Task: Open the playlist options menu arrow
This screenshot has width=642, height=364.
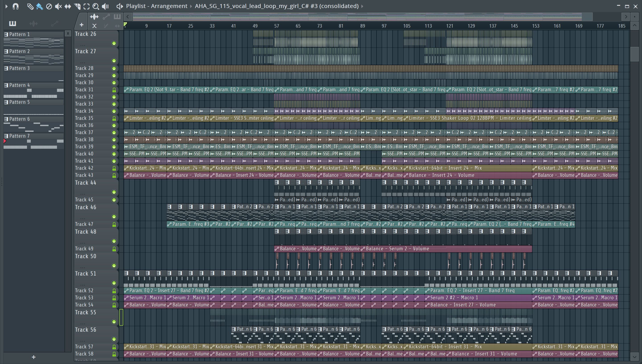Action: coord(6,6)
